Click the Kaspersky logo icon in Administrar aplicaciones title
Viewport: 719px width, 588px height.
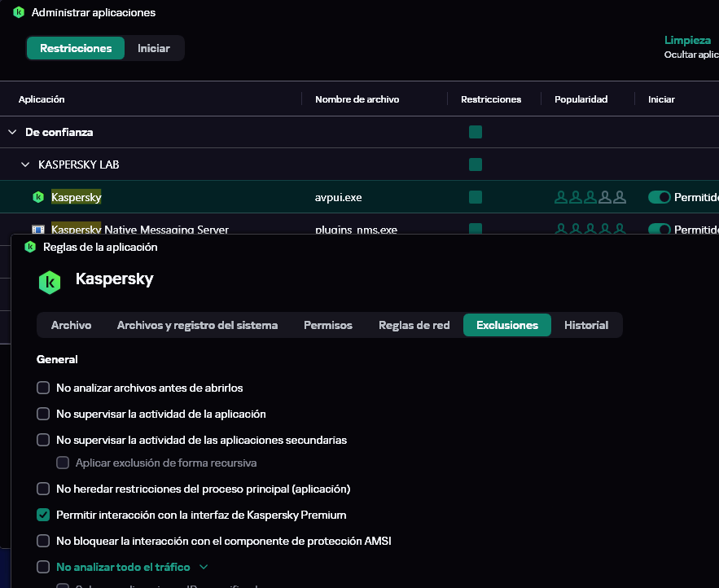pos(19,12)
